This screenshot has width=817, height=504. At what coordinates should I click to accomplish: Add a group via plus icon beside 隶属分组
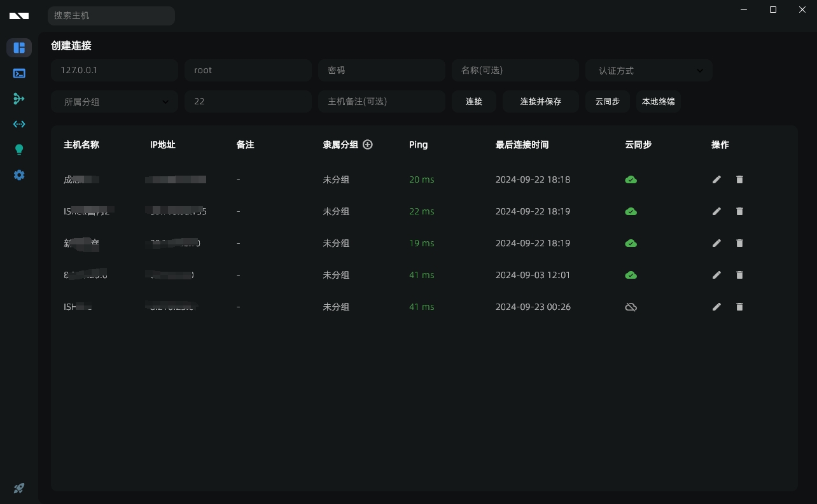coord(368,144)
